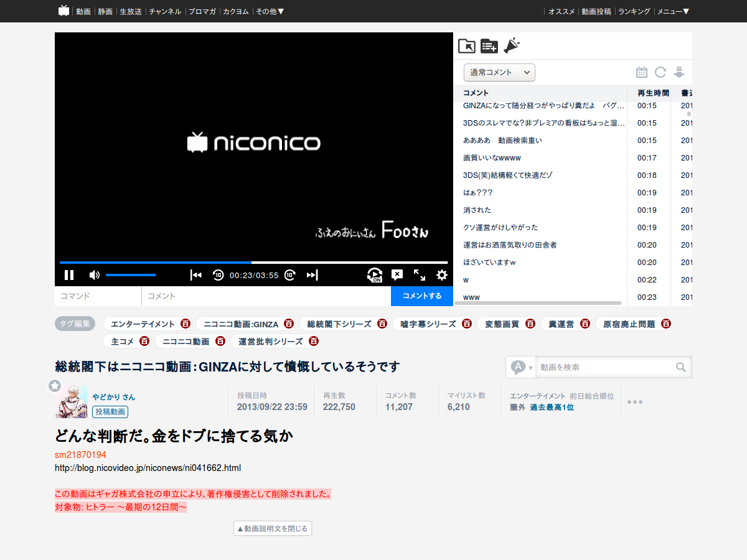Mute the player volume speaker icon
This screenshot has height=560, width=747.
(94, 275)
